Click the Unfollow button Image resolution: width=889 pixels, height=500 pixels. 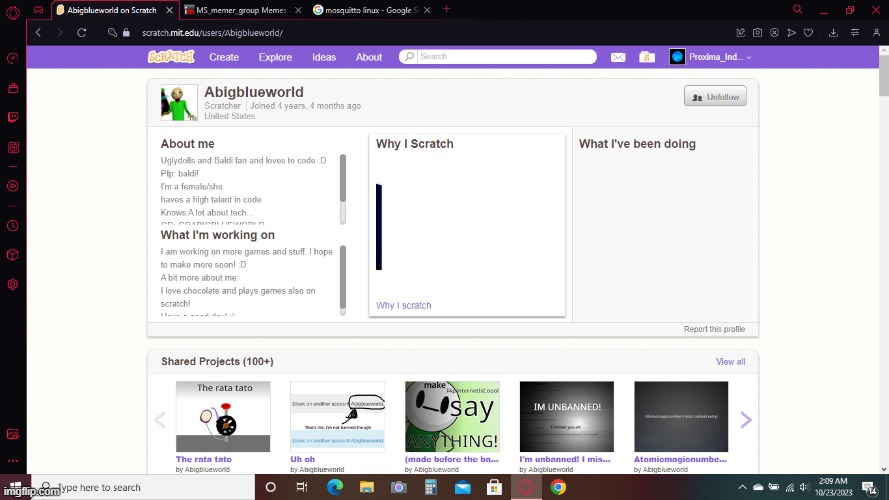click(x=715, y=97)
